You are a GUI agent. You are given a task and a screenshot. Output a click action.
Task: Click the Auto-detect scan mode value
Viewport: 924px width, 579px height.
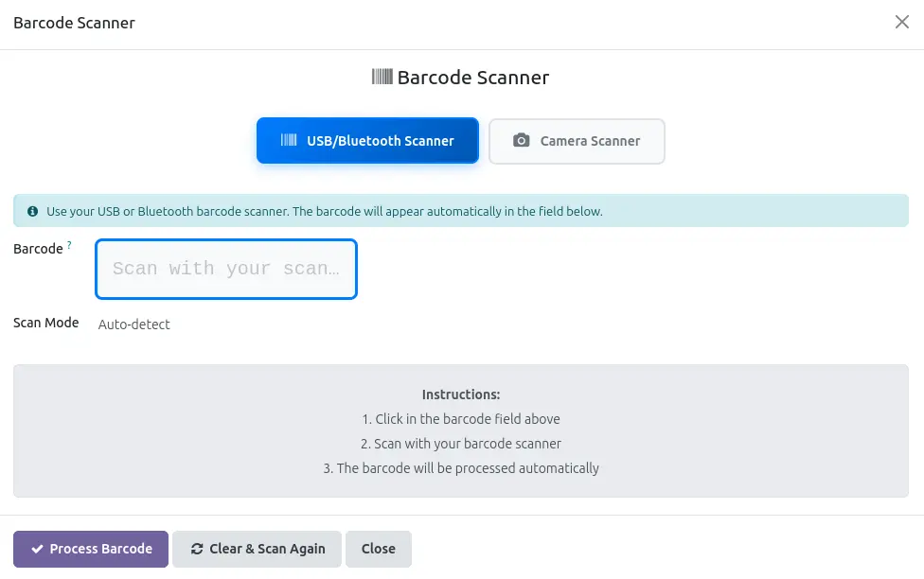[133, 325]
